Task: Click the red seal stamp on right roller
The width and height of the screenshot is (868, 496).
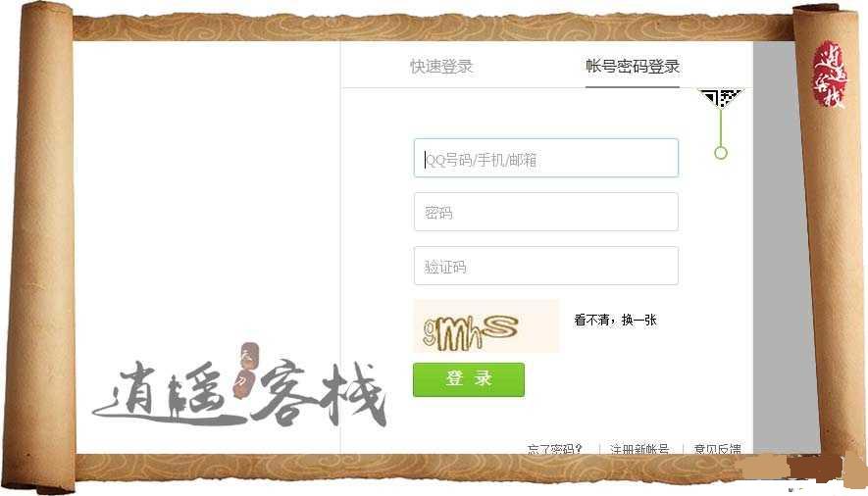Action: tap(829, 74)
